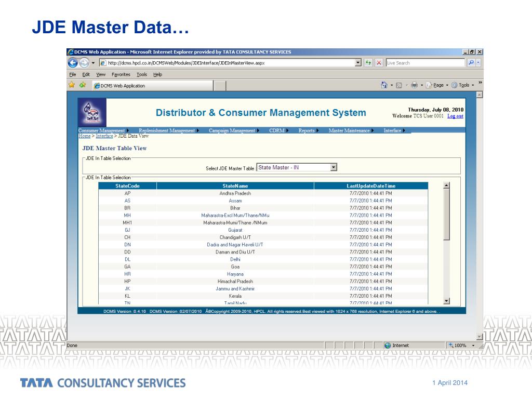Viewport: 532px width, 399px height.
Task: Click the Kerala state name cell
Action: coord(235,296)
